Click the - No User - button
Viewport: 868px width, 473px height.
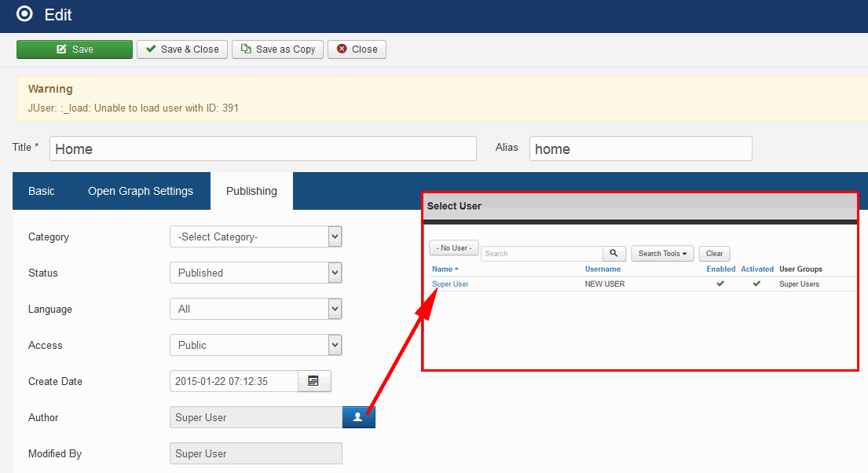pos(453,247)
